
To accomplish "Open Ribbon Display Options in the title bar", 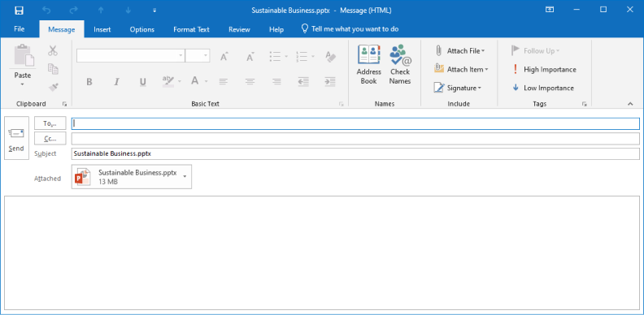I will tap(549, 10).
